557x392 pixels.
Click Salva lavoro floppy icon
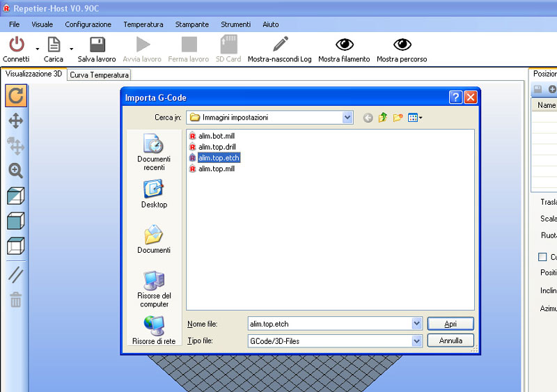(97, 45)
